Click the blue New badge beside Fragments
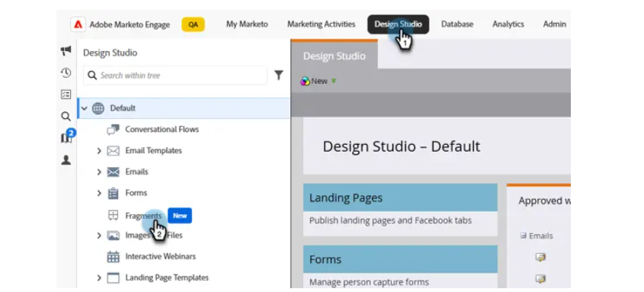The height and width of the screenshot is (292, 644). coord(180,216)
